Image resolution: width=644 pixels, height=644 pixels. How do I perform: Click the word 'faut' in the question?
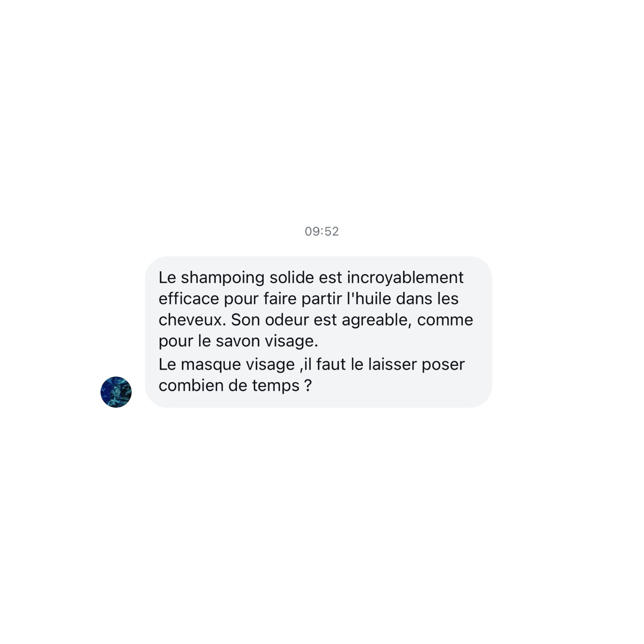331,364
